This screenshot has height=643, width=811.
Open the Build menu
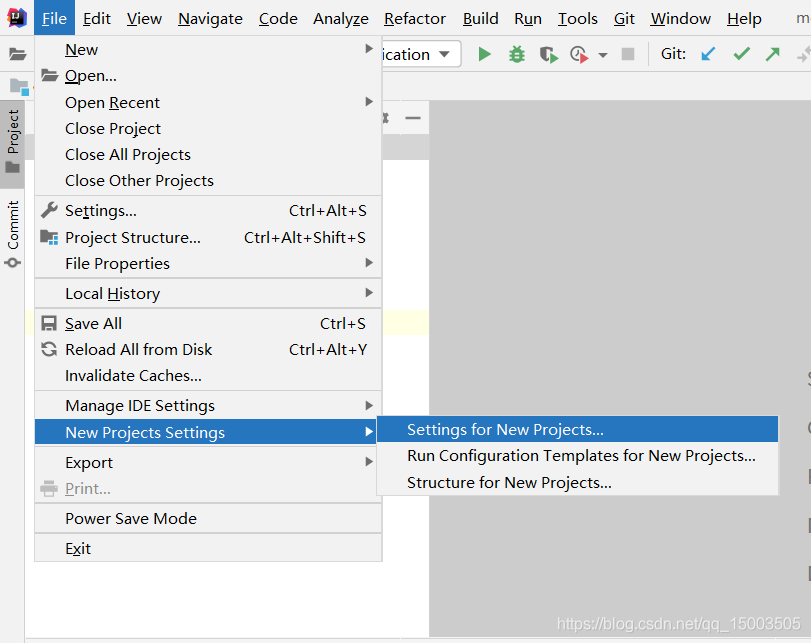click(x=480, y=19)
